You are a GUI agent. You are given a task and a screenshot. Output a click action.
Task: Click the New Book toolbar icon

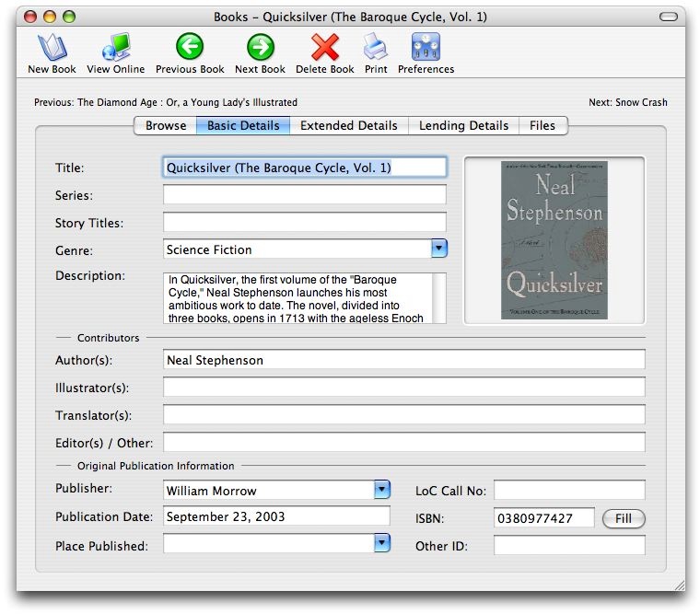click(52, 47)
